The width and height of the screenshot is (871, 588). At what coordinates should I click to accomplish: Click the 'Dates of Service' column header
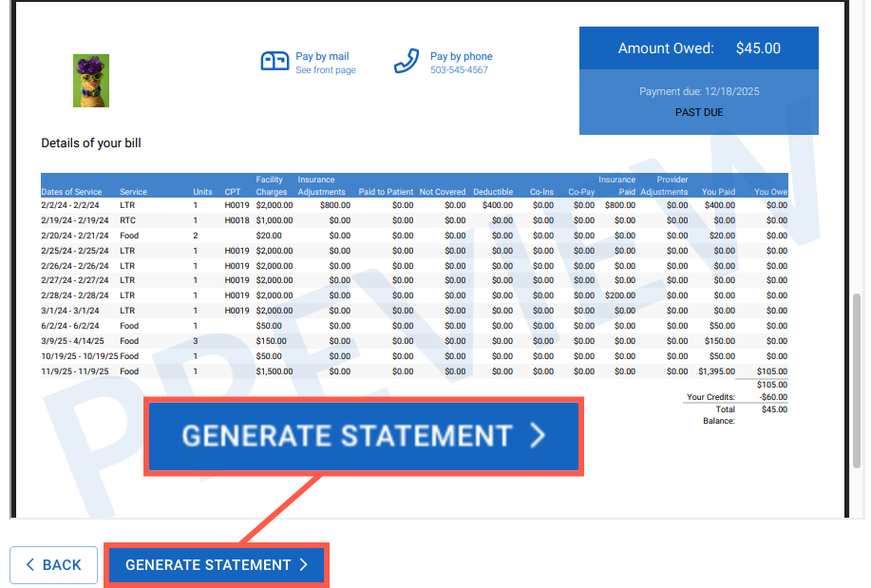pos(73,192)
